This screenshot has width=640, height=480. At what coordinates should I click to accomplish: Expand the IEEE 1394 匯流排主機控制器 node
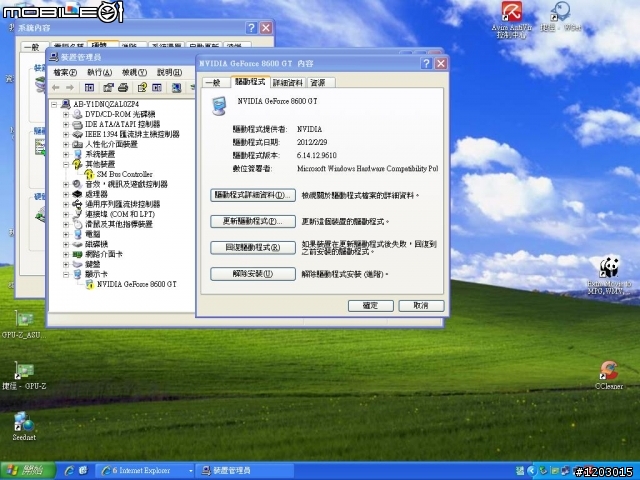coord(66,134)
